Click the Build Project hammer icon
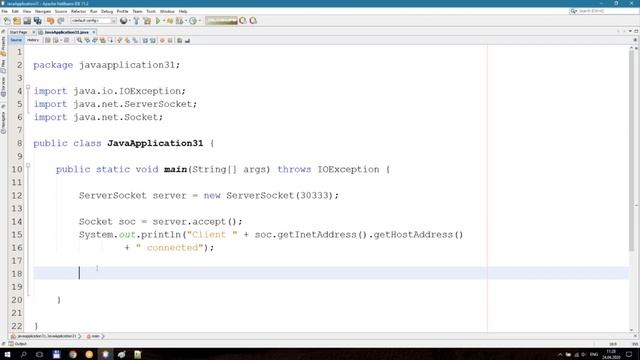The width and height of the screenshot is (640, 360). click(x=136, y=20)
